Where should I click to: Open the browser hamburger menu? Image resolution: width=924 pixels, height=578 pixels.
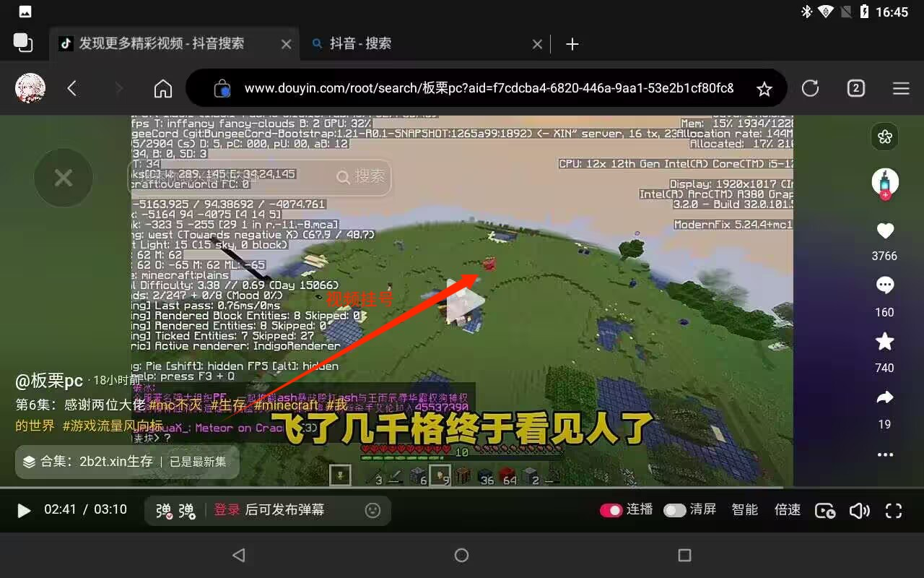tap(901, 88)
